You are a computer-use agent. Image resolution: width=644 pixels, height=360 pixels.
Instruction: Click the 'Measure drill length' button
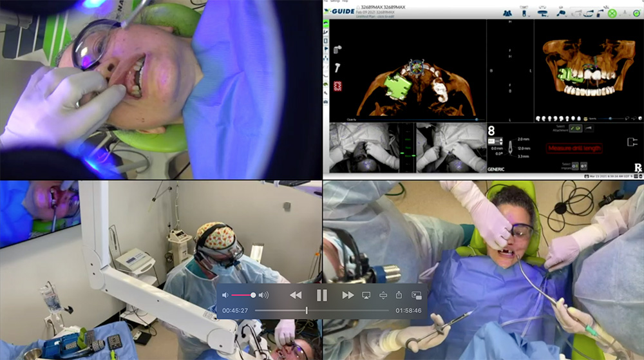pos(574,148)
